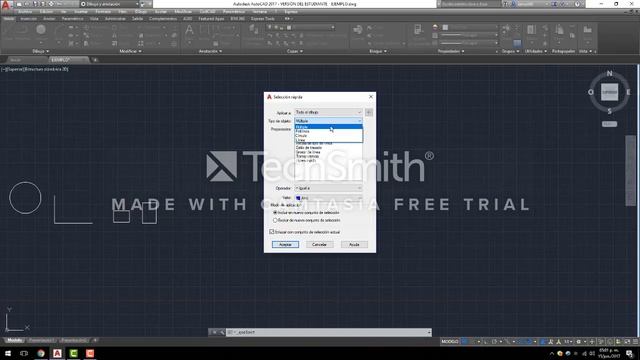The width and height of the screenshot is (640, 360).
Task: Open the object color dropdown in Propiedades panel
Action: (x=470, y=27)
